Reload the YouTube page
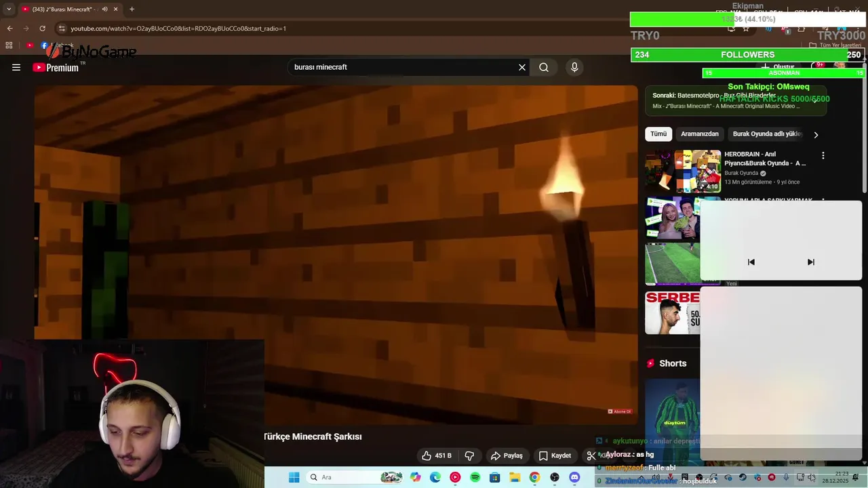This screenshot has width=868, height=488. pos(43,28)
